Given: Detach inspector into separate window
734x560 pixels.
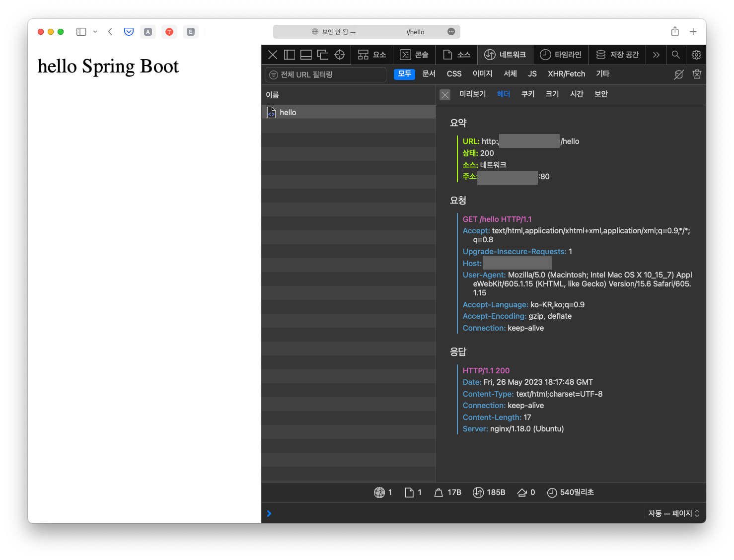Looking at the screenshot, I should coord(323,55).
